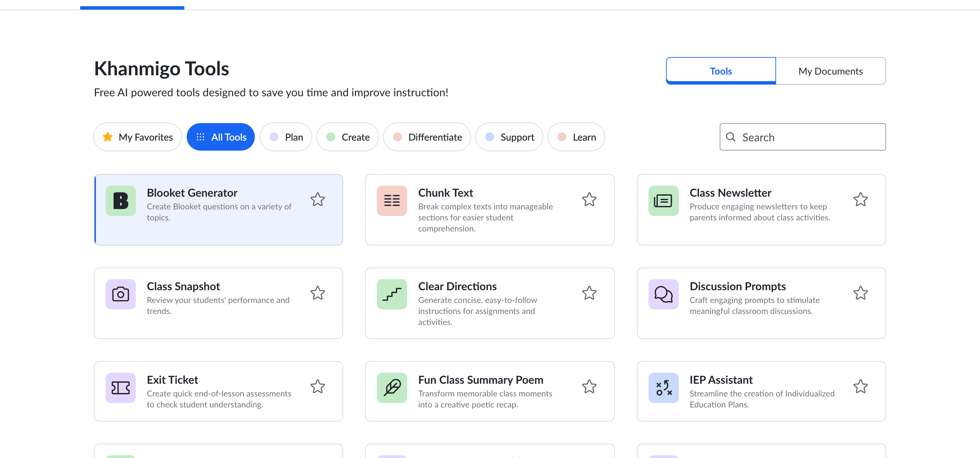Star the Class Newsletter tool
This screenshot has width=980, height=458.
[860, 200]
